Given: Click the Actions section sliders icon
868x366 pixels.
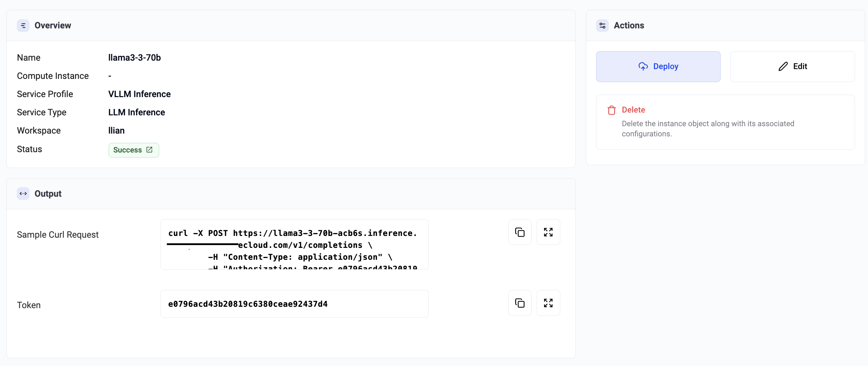Looking at the screenshot, I should [602, 26].
